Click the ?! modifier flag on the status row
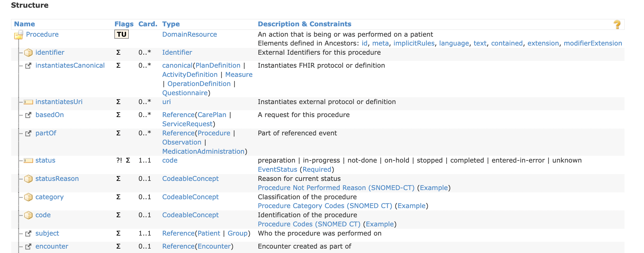Image resolution: width=644 pixels, height=253 pixels. pos(119,160)
